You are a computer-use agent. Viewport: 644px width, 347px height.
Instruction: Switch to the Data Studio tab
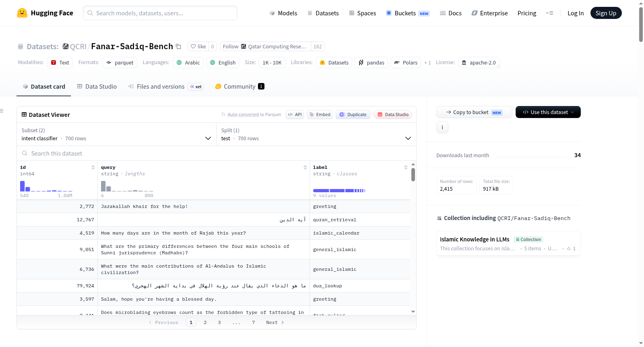click(97, 86)
